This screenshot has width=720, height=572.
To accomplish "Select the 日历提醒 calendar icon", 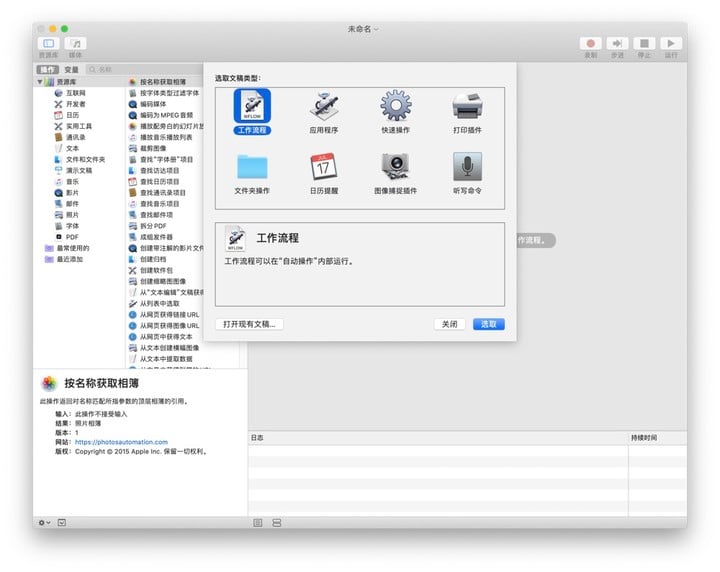I will (x=324, y=167).
